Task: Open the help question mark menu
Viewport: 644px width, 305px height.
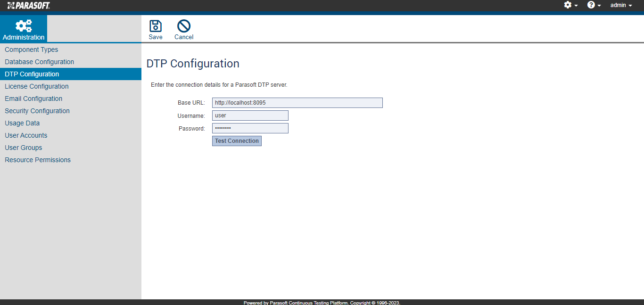Action: (594, 5)
